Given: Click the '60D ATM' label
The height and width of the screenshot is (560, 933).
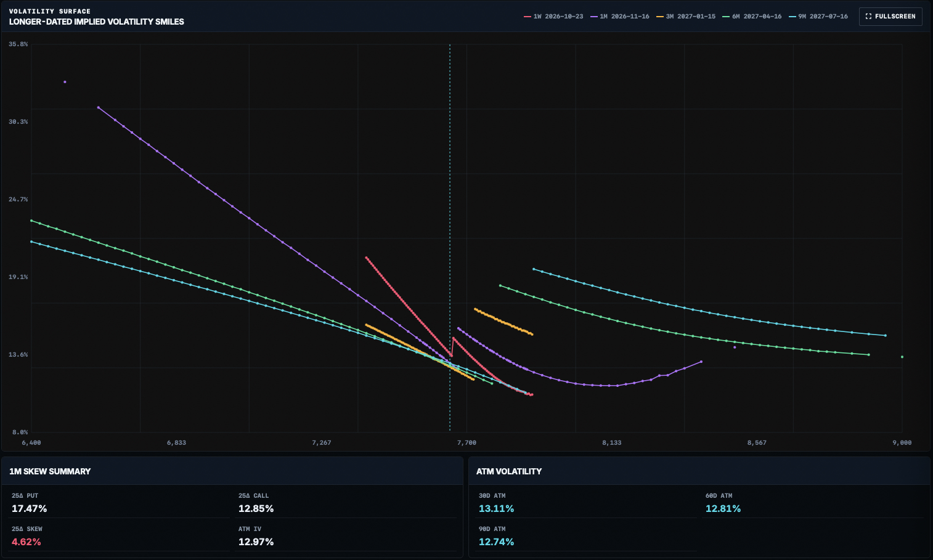Looking at the screenshot, I should click(719, 495).
